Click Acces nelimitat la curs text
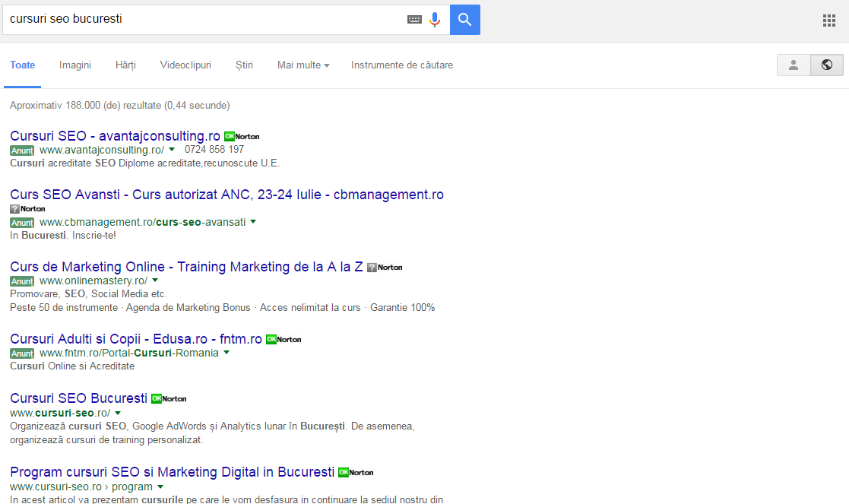The height and width of the screenshot is (504, 849). [x=310, y=307]
